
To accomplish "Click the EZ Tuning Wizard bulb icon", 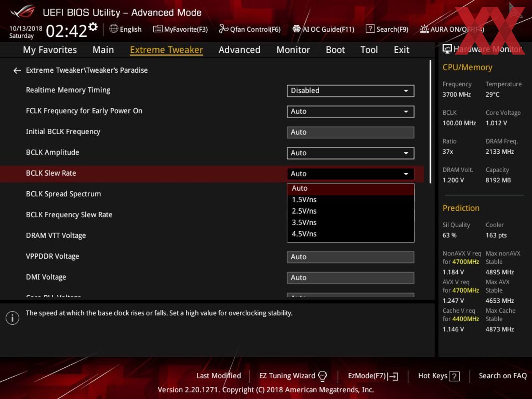I will click(322, 376).
